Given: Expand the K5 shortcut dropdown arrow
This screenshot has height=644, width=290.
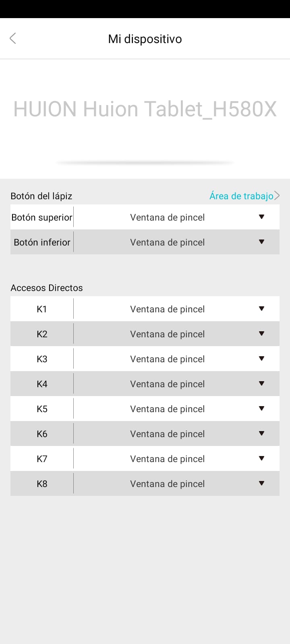Looking at the screenshot, I should tap(261, 409).
